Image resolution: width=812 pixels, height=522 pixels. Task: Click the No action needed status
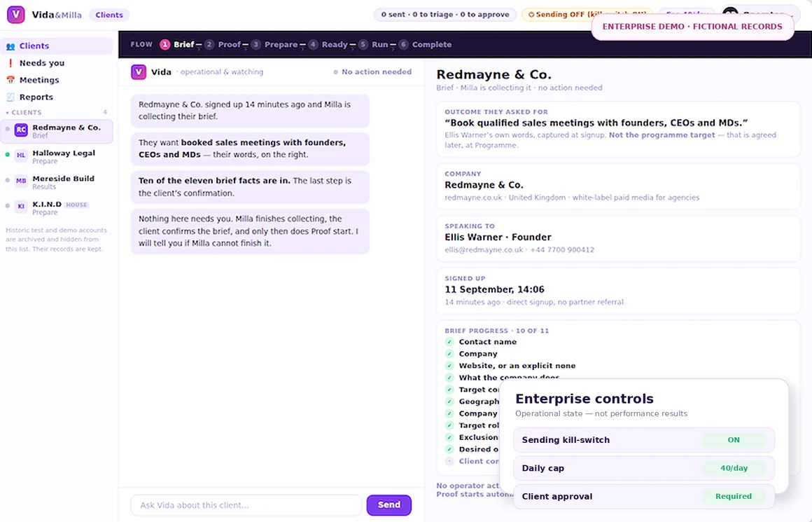(x=372, y=72)
